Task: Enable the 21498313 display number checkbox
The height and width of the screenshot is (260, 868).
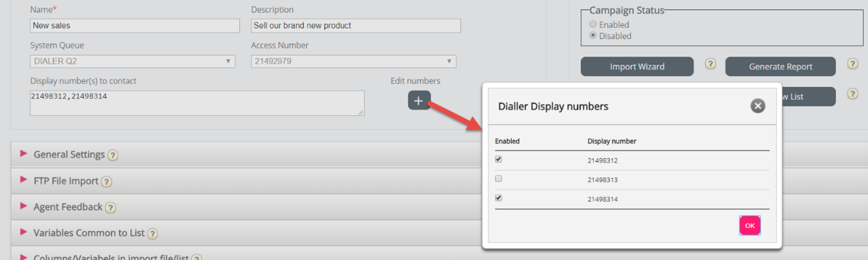Action: (x=499, y=179)
